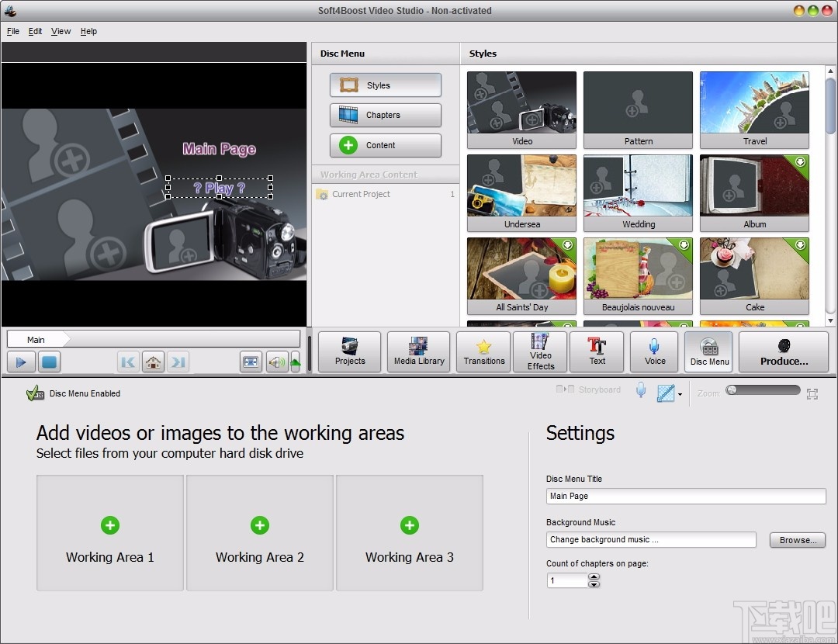Open the Voice recording tool
The height and width of the screenshot is (644, 838).
(x=654, y=351)
